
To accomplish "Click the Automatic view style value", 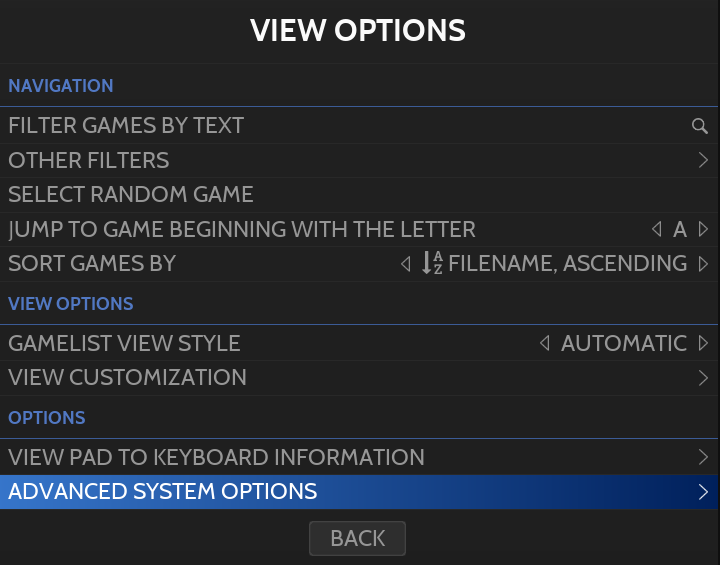I will click(x=624, y=344).
